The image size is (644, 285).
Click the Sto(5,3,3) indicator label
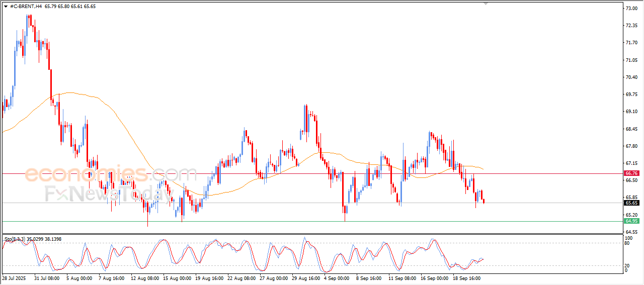tap(15, 239)
